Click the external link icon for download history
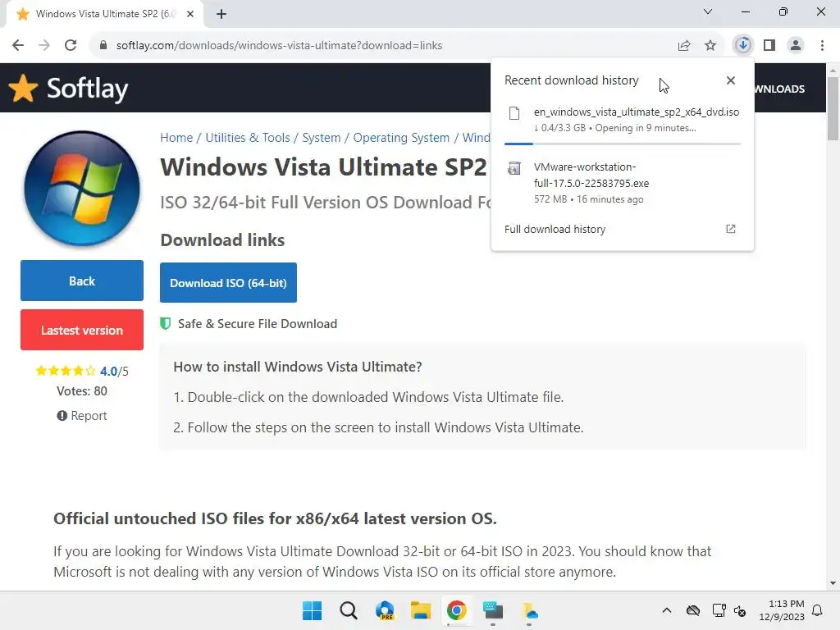 point(731,230)
